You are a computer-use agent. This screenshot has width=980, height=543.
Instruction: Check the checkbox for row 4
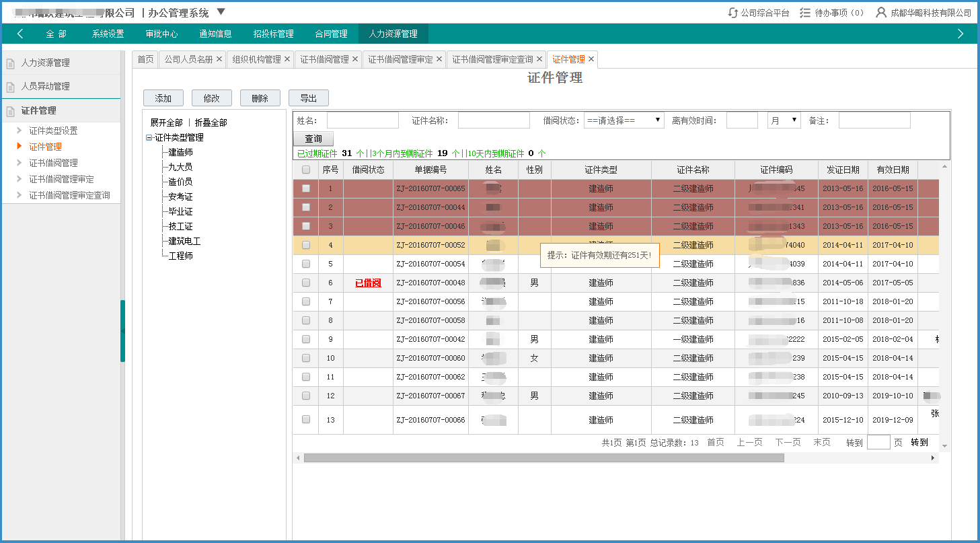[306, 245]
